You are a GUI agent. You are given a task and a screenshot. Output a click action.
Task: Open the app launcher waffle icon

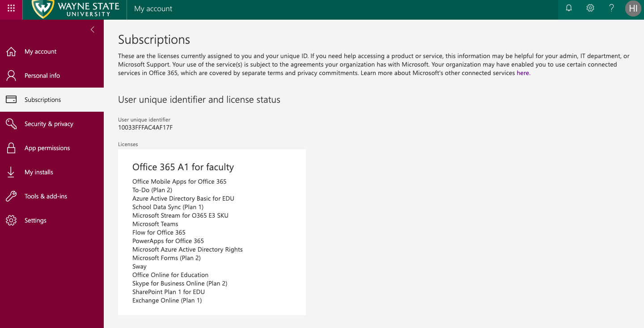11,8
